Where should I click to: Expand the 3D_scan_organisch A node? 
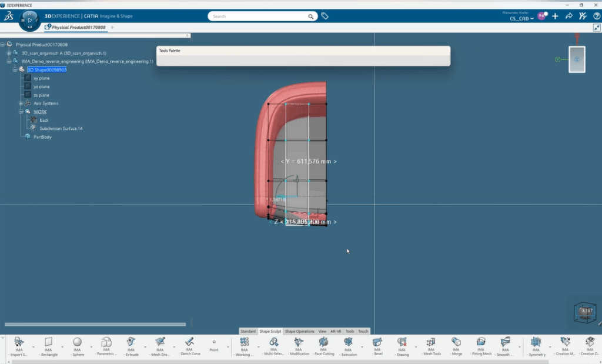click(8, 53)
